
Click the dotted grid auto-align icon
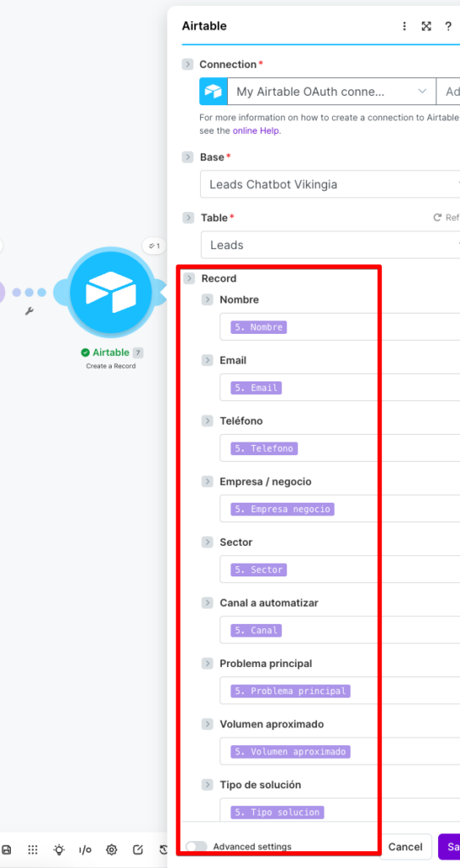pos(33,849)
